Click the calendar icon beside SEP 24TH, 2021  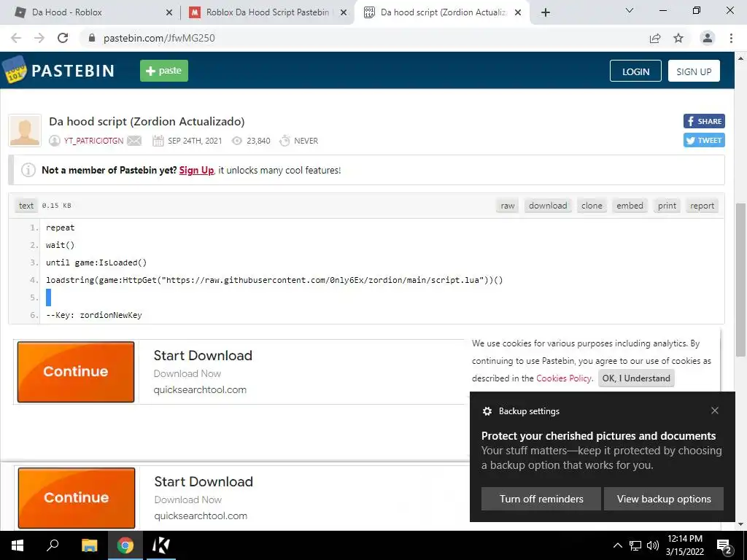coord(158,141)
